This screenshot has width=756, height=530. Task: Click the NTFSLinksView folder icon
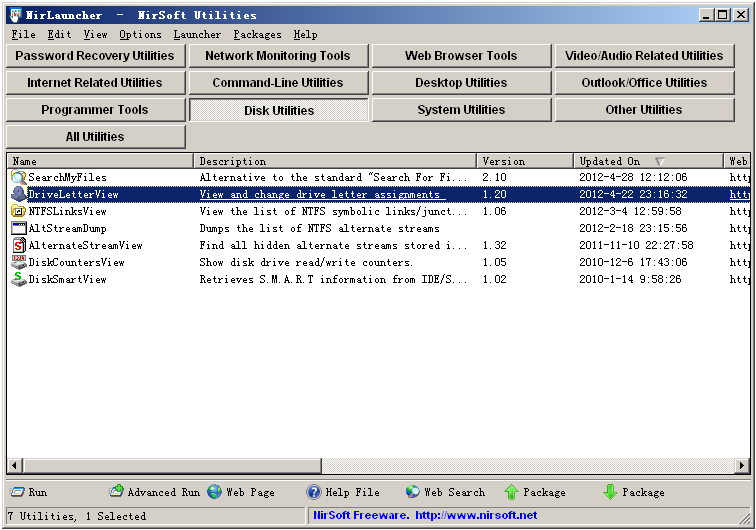coord(19,211)
